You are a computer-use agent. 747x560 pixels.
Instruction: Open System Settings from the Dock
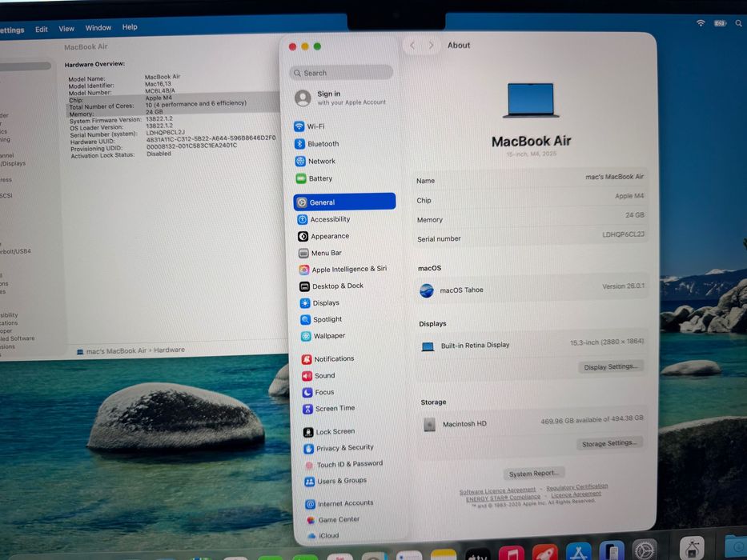click(644, 551)
